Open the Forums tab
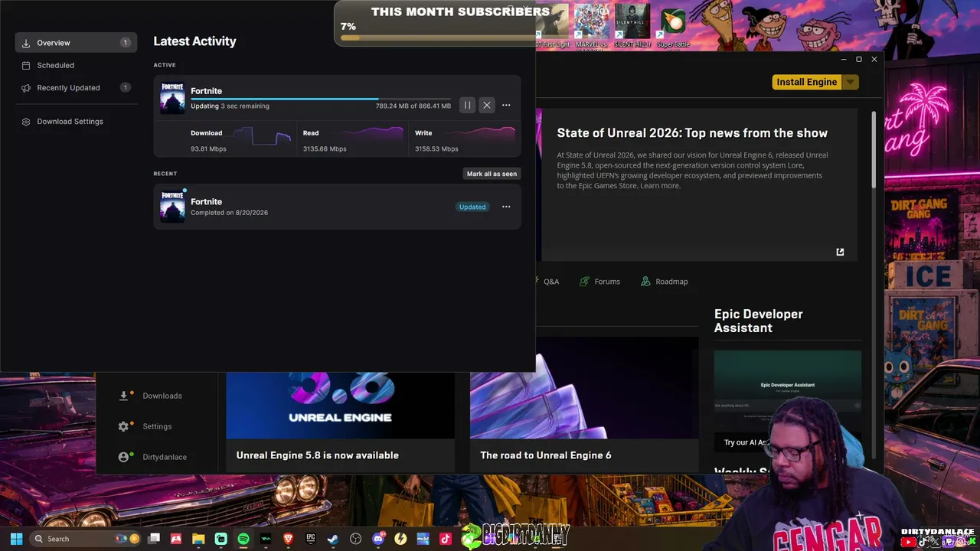 click(599, 282)
